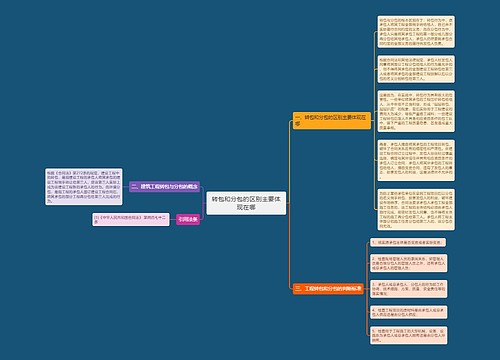Select criterion 5 under 工程转包和分包的判断标准
This screenshot has height=360, width=500.
(409, 335)
